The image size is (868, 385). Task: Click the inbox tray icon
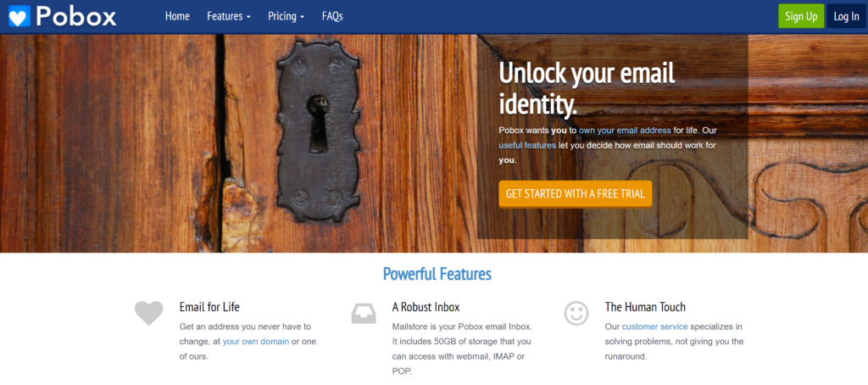click(364, 314)
